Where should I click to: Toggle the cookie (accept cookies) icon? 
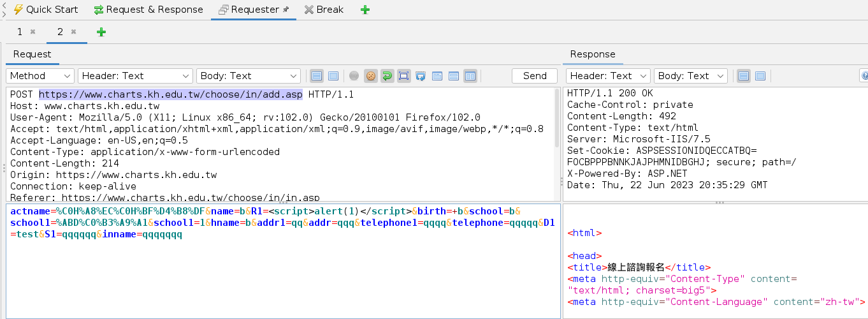(371, 76)
